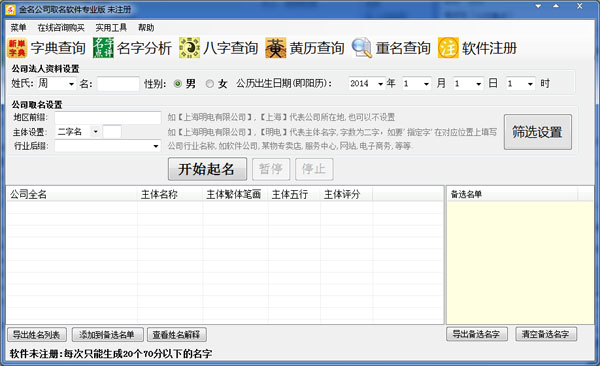Click 导出姓名列表 export button
600x366 pixels.
tap(37, 335)
